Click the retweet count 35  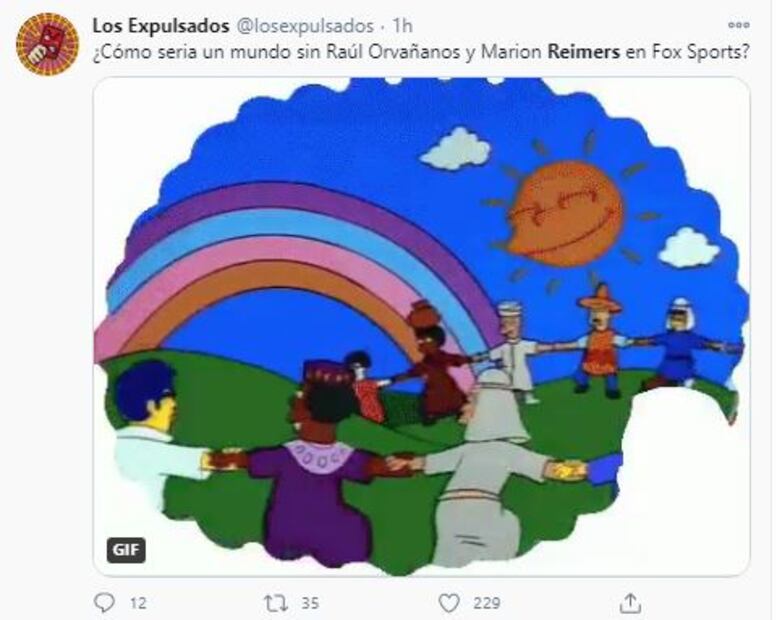[x=310, y=603]
